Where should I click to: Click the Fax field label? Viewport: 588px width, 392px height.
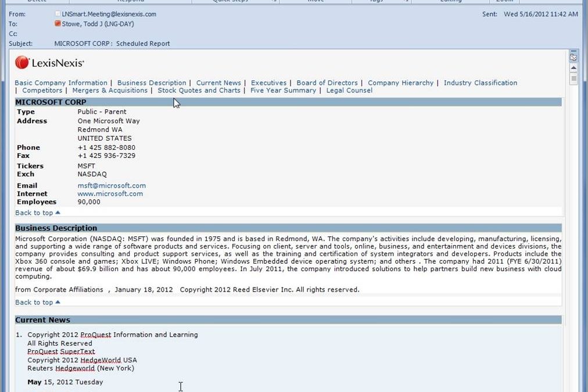(23, 156)
